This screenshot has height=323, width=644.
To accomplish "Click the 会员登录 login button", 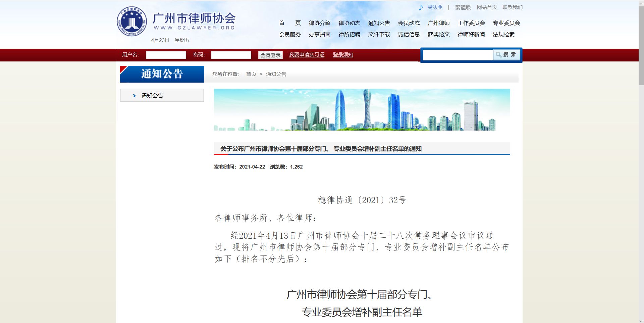I will [x=270, y=55].
